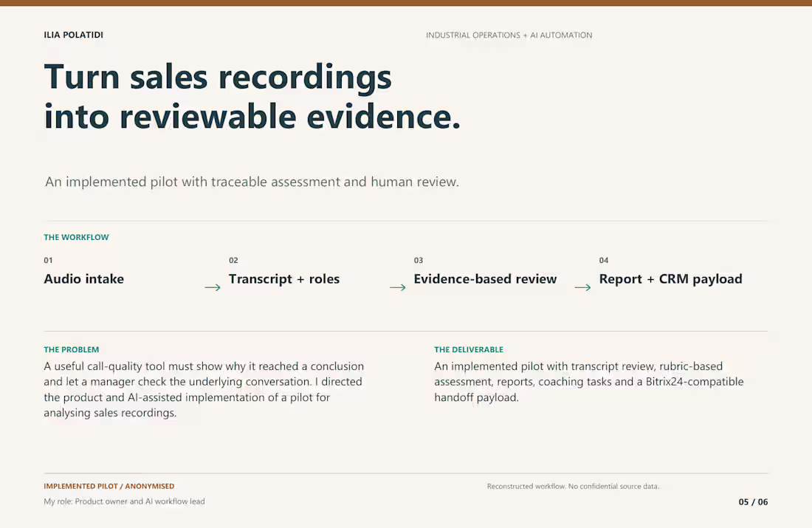Click step number 01

(48, 260)
